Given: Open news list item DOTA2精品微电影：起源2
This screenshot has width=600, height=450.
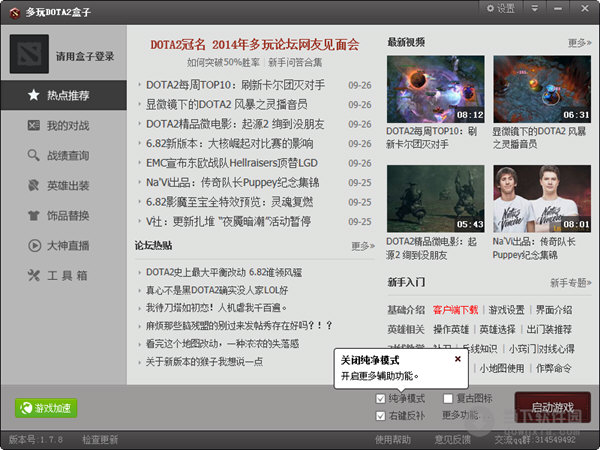Looking at the screenshot, I should click(x=235, y=124).
